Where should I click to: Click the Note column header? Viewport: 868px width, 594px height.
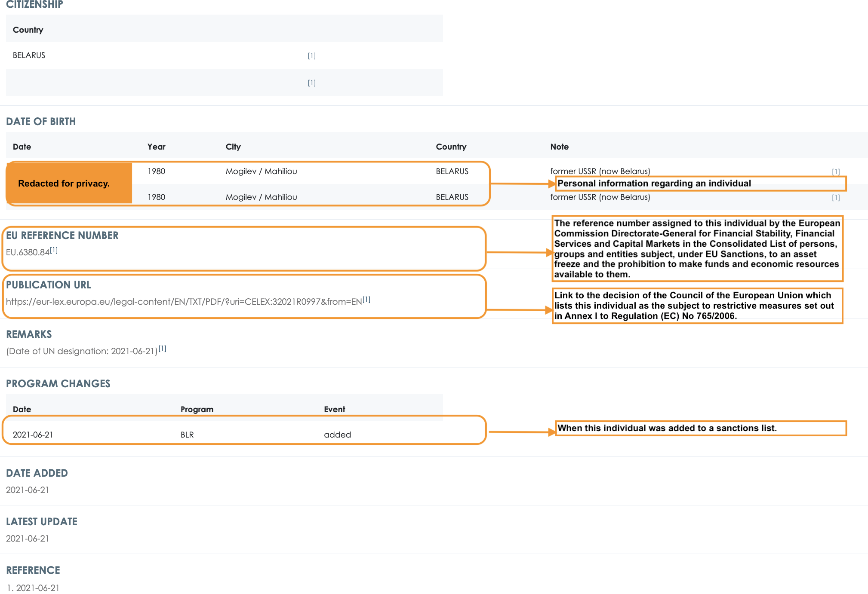click(560, 147)
